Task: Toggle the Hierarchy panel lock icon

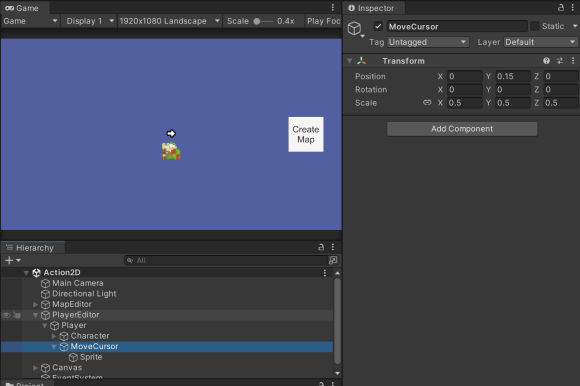Action: click(x=321, y=247)
